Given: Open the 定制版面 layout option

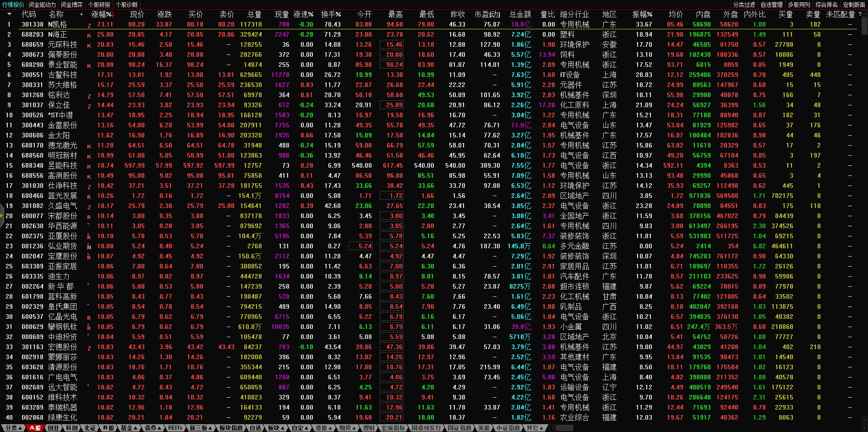Looking at the screenshot, I should 854,5.
